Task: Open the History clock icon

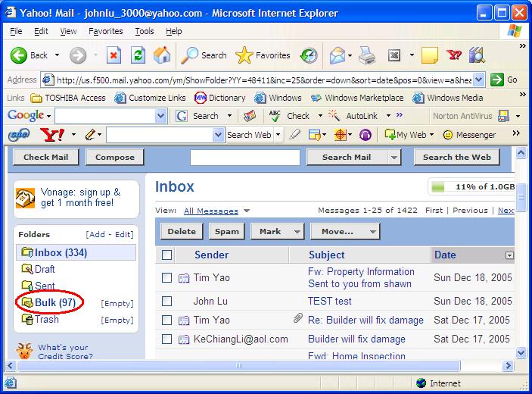Action: pyautogui.click(x=309, y=56)
